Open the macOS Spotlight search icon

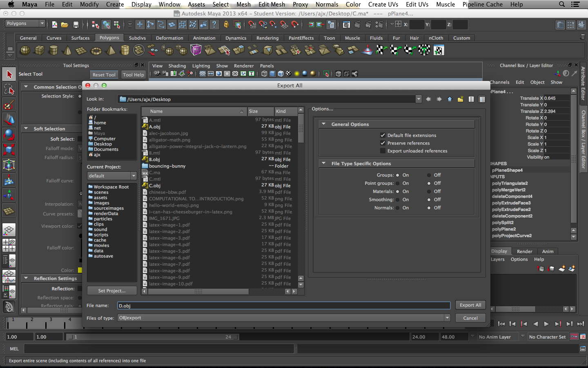(562, 4)
